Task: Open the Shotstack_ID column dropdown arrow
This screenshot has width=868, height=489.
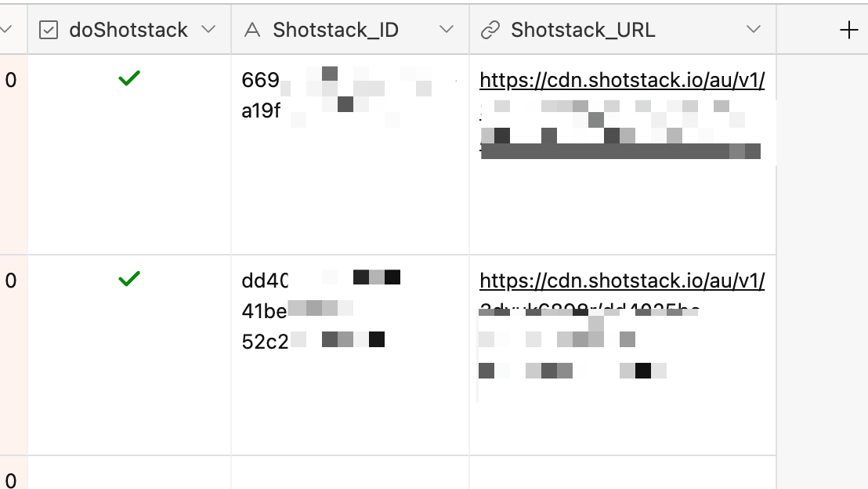Action: [x=447, y=29]
